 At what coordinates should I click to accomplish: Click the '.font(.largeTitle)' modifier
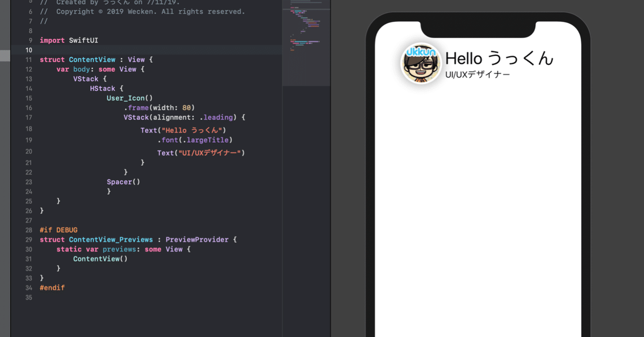[x=195, y=140]
